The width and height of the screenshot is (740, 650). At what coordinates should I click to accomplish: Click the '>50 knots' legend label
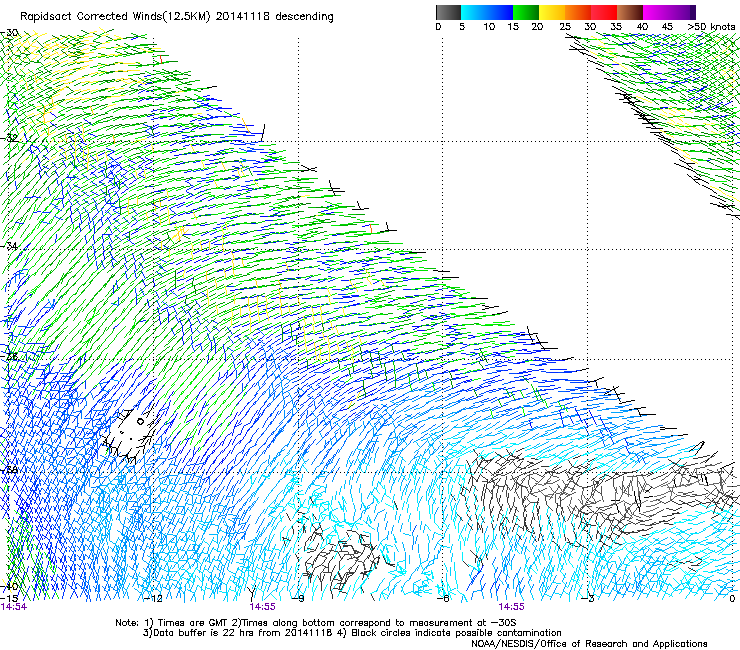tap(711, 26)
